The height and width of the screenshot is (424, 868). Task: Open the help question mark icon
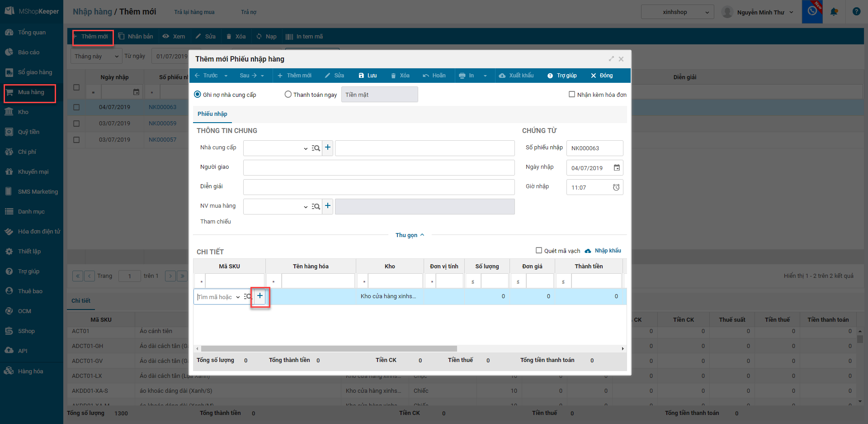click(856, 12)
